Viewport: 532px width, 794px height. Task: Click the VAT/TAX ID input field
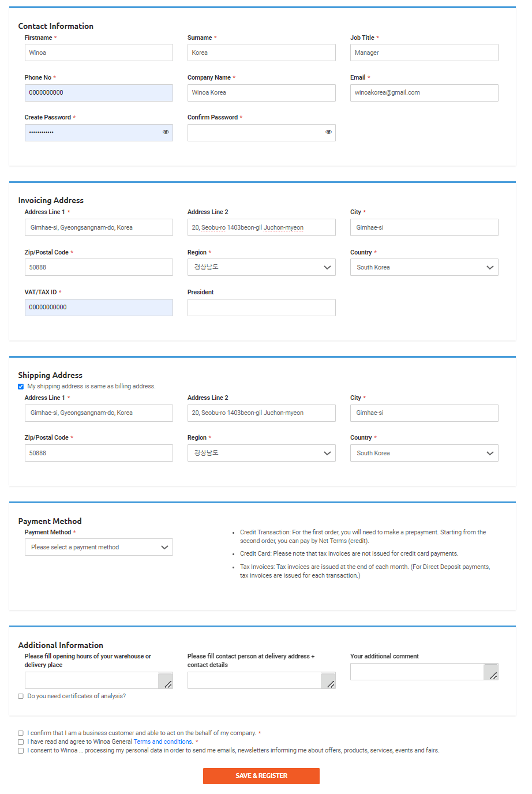(99, 308)
